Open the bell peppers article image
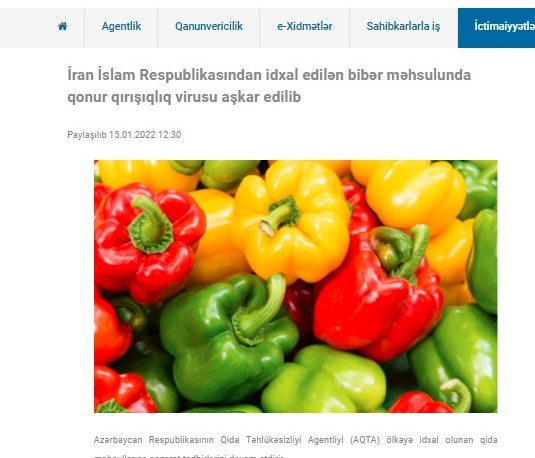The width and height of the screenshot is (535, 458). click(295, 286)
